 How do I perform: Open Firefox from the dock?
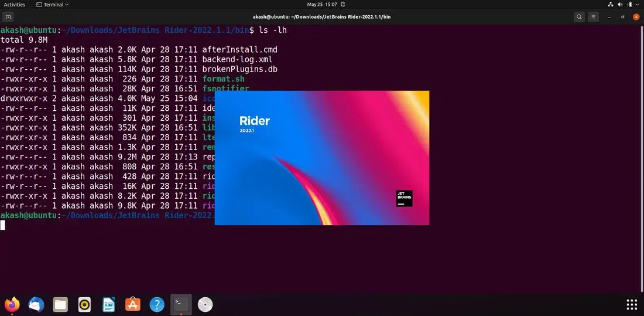(x=12, y=304)
